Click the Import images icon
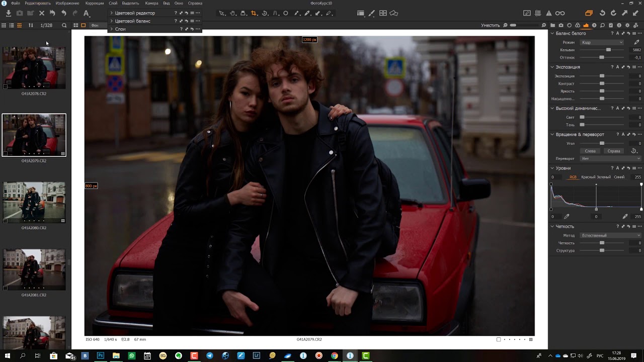This screenshot has height=362, width=644. (x=9, y=13)
